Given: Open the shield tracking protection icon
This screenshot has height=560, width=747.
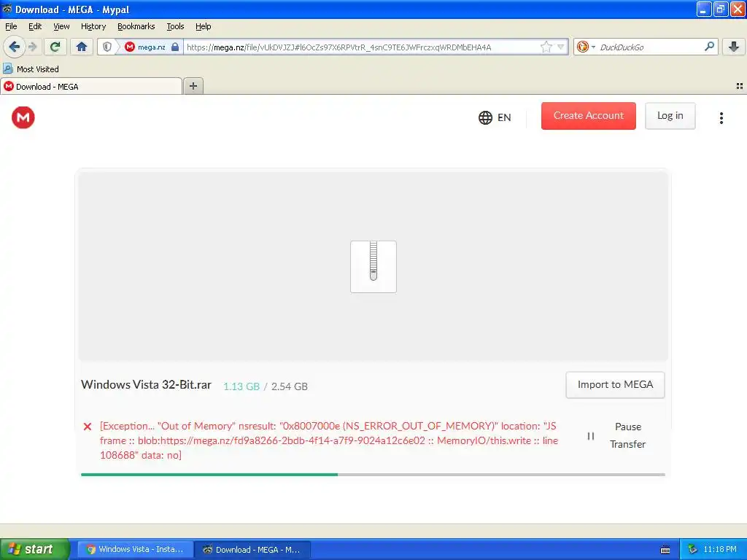Looking at the screenshot, I should pyautogui.click(x=107, y=47).
